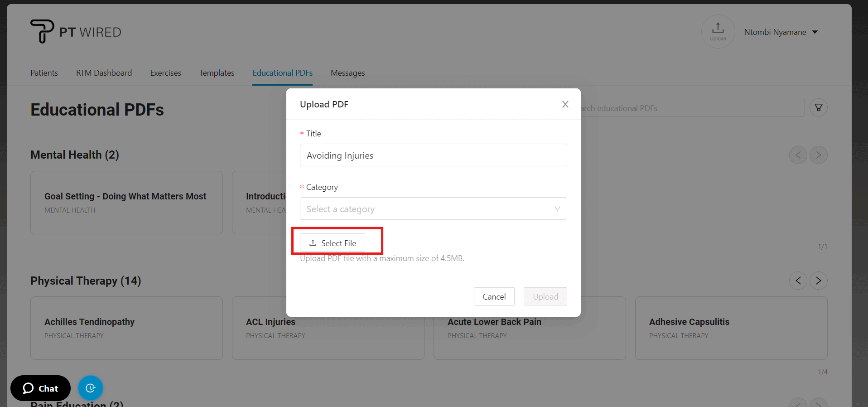Click the Upload icon in header

point(718,31)
